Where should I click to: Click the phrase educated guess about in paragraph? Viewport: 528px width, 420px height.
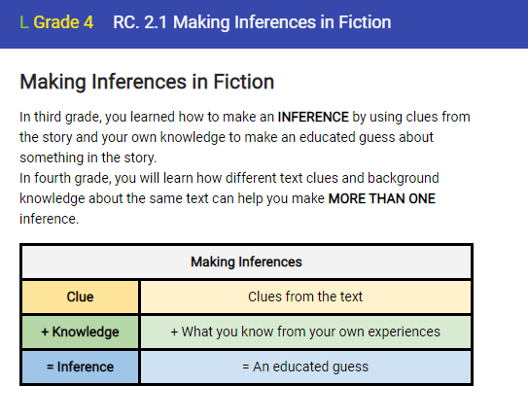(x=367, y=137)
